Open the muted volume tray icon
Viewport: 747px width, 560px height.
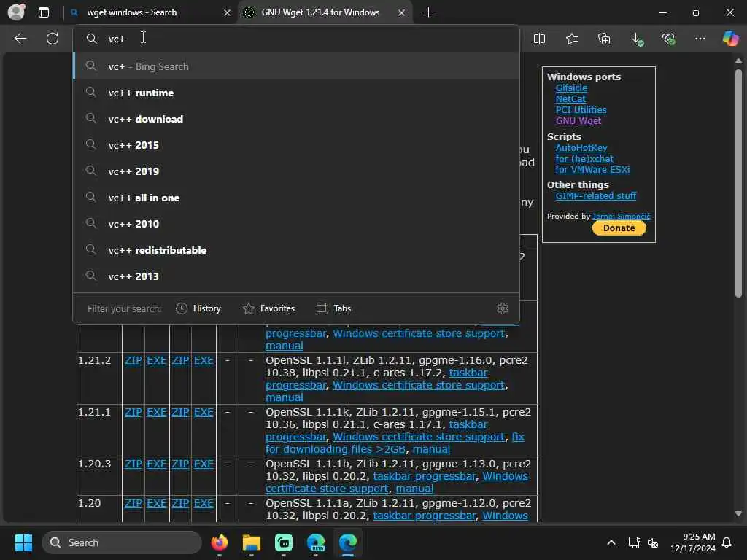click(x=653, y=542)
